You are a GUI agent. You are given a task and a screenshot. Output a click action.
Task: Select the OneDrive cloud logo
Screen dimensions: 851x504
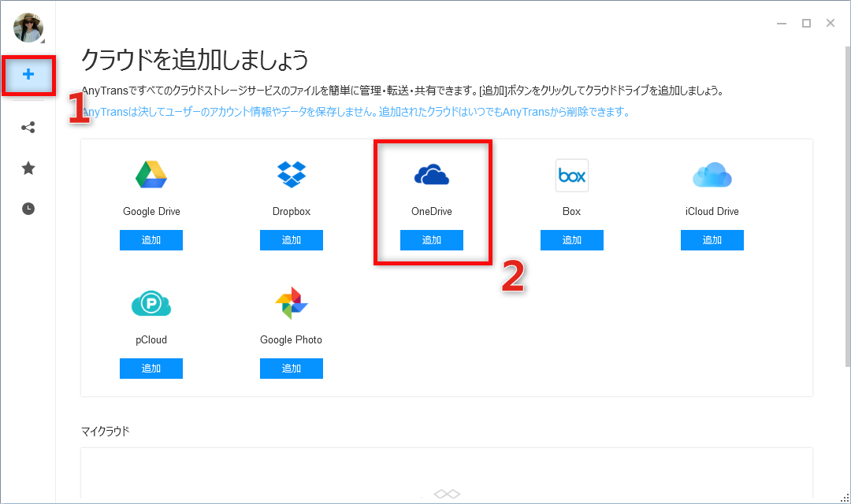tap(432, 175)
